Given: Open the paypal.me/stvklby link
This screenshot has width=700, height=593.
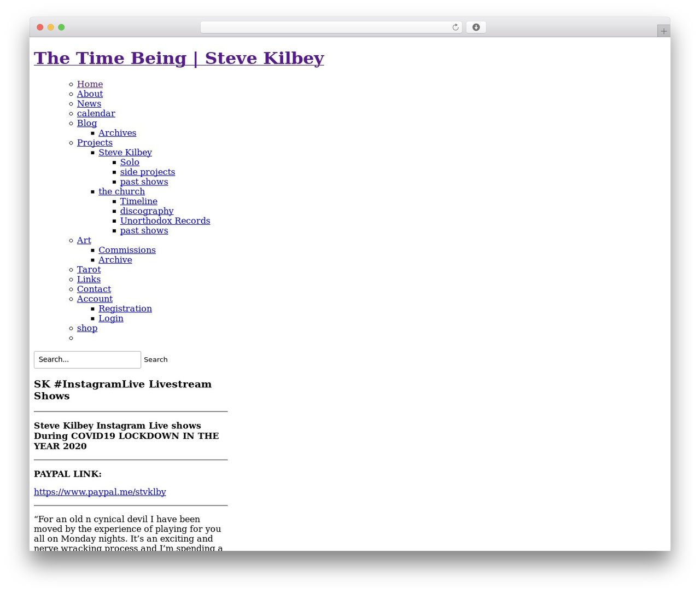Looking at the screenshot, I should (x=100, y=492).
